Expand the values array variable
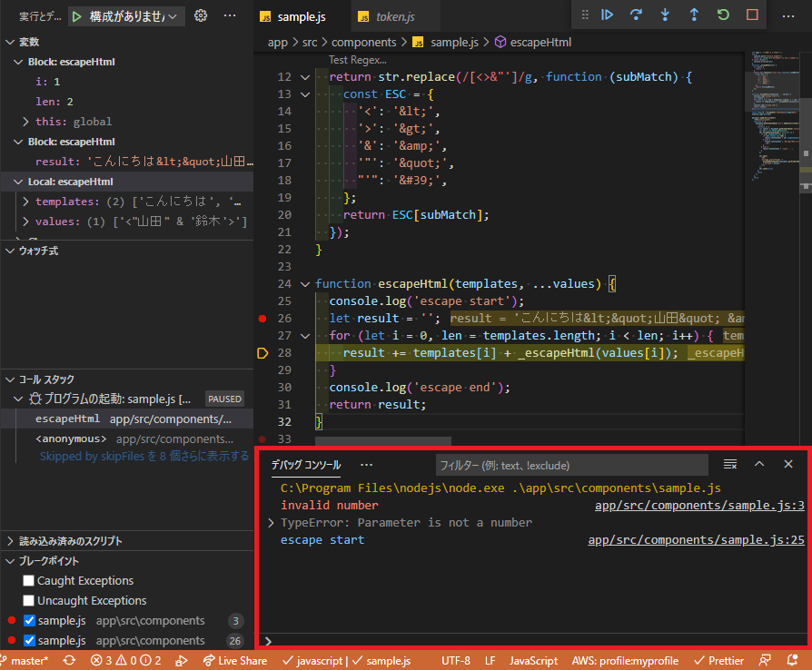 coord(25,222)
